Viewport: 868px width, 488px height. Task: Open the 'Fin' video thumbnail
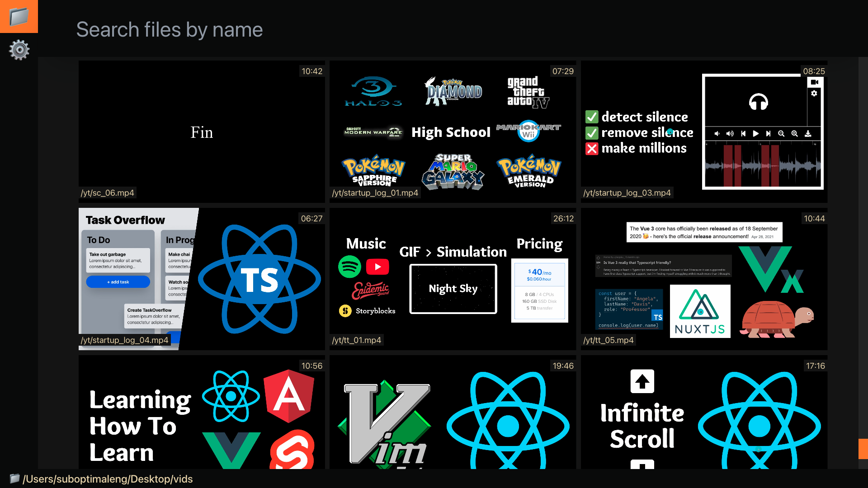202,131
